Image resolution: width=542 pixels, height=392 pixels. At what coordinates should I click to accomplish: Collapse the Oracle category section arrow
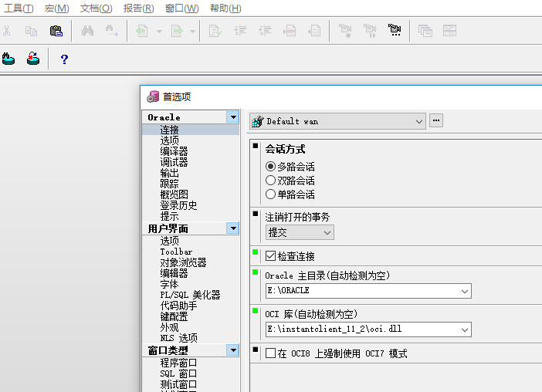[233, 117]
